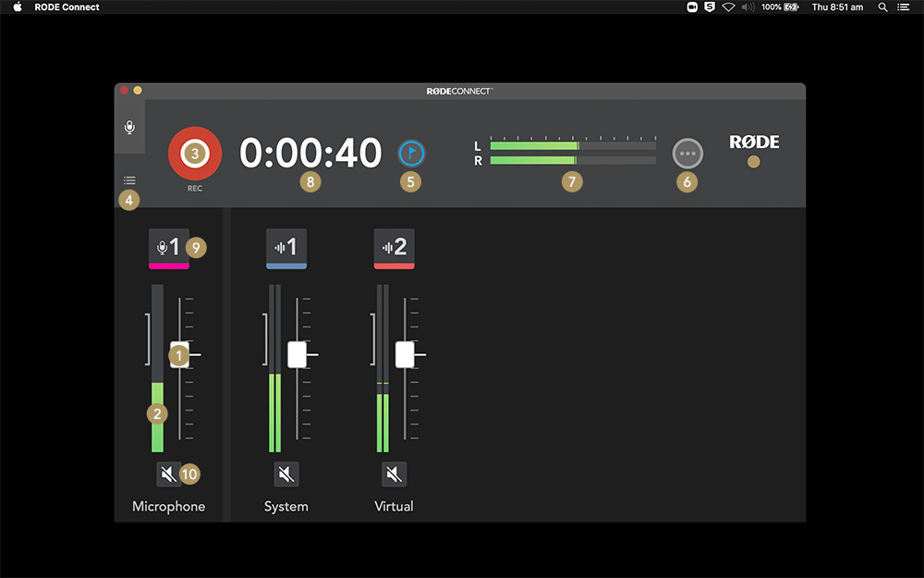Open the recordings list icon in sidebar
The height and width of the screenshot is (578, 924).
pos(129,180)
